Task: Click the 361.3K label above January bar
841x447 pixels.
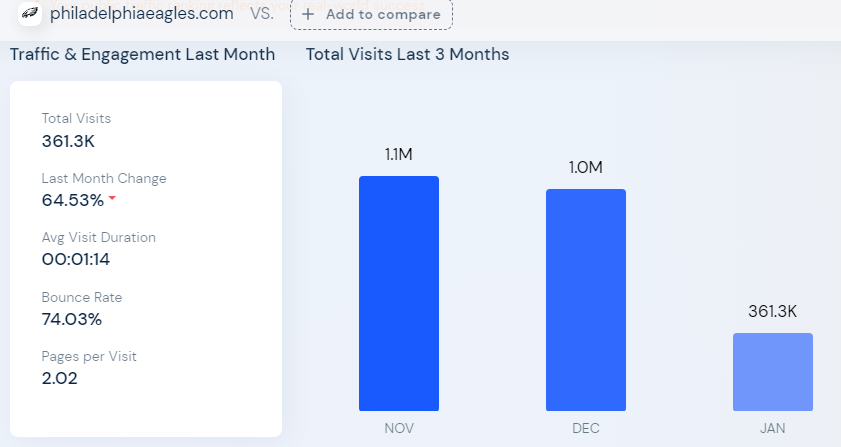Action: [772, 311]
